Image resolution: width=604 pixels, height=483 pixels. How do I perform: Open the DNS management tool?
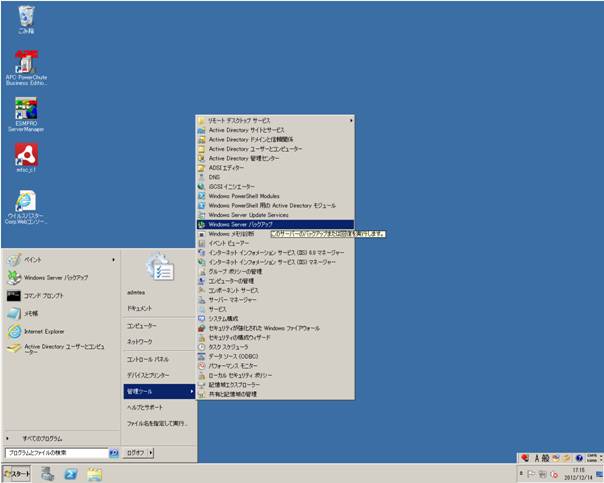(214, 177)
